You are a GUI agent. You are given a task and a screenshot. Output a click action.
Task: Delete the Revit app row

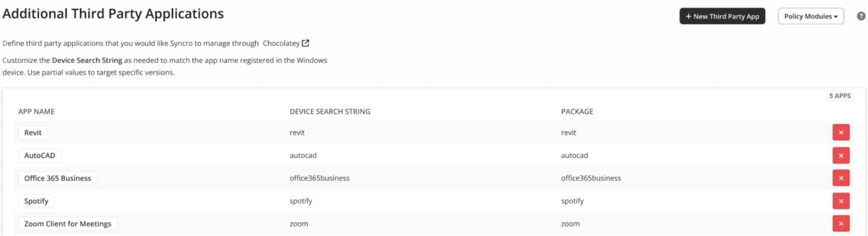[x=840, y=132]
